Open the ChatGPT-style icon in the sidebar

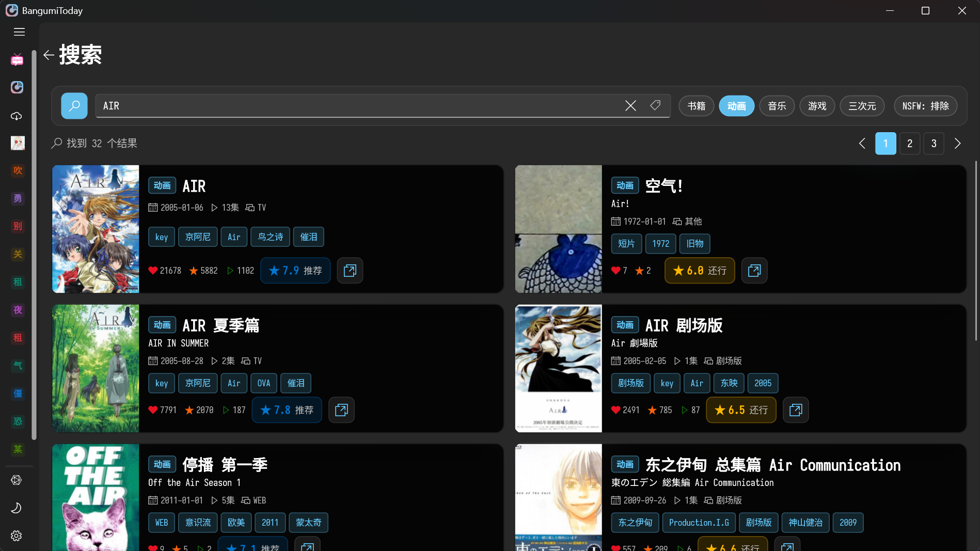pyautogui.click(x=17, y=480)
